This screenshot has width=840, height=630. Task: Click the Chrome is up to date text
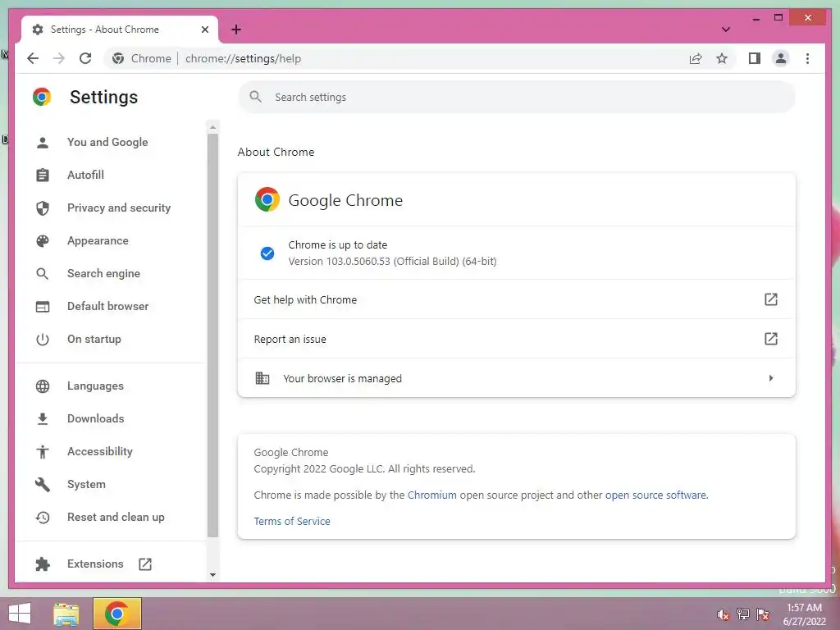[337, 244]
